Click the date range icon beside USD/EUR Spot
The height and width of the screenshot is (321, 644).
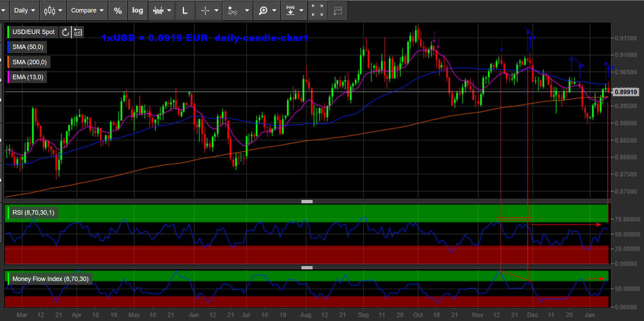coord(78,32)
